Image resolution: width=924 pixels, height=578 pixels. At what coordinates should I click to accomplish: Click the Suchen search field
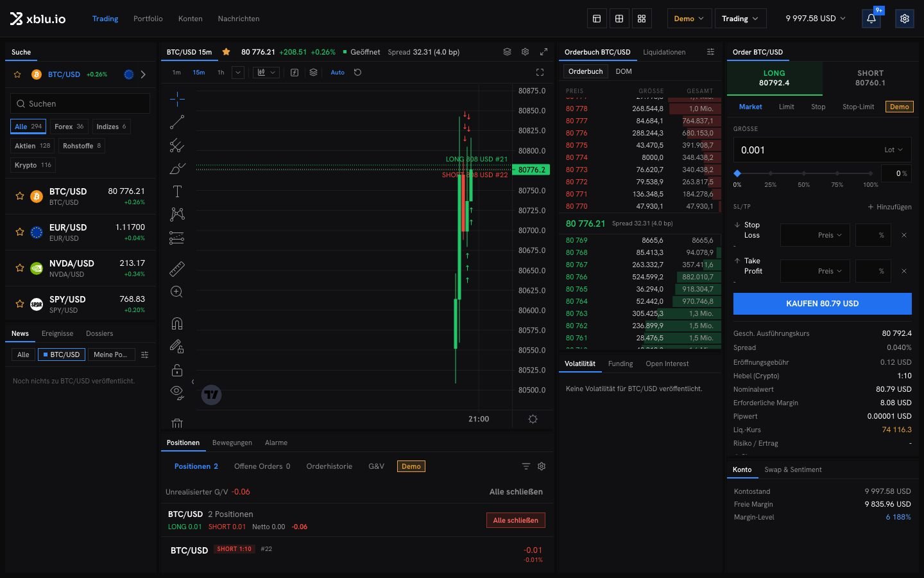(80, 103)
